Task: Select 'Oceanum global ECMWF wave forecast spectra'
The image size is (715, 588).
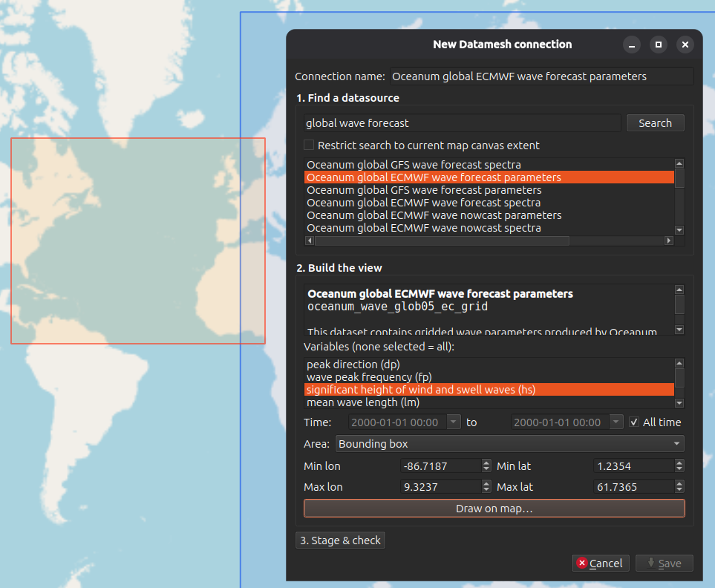Action: (489, 203)
